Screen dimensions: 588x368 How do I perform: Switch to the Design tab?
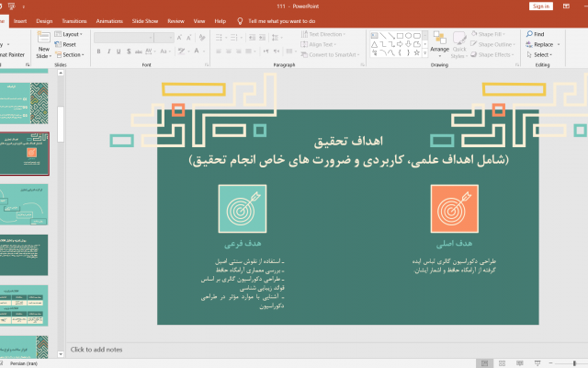coord(44,21)
